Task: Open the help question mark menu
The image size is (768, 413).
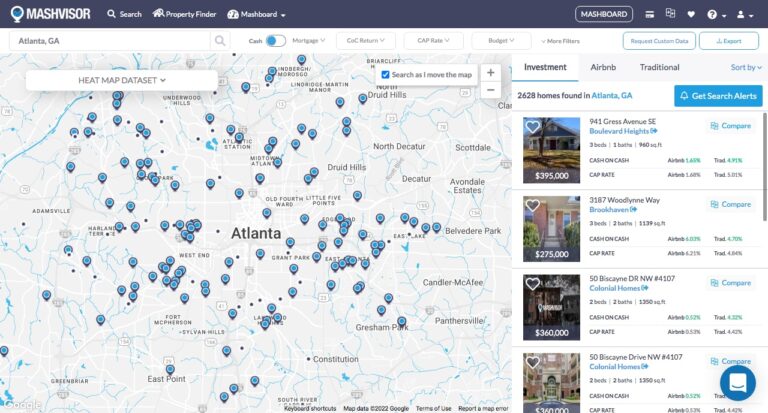Action: (713, 15)
